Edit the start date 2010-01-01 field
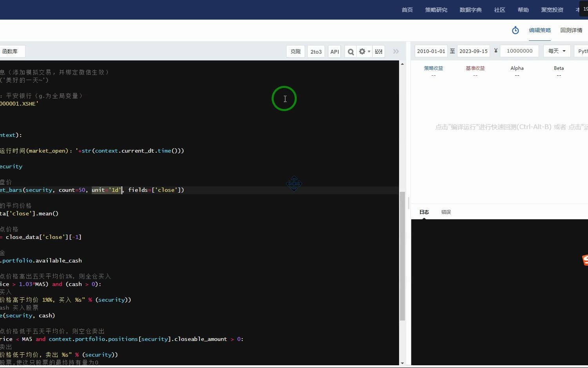The width and height of the screenshot is (588, 368). coord(431,51)
